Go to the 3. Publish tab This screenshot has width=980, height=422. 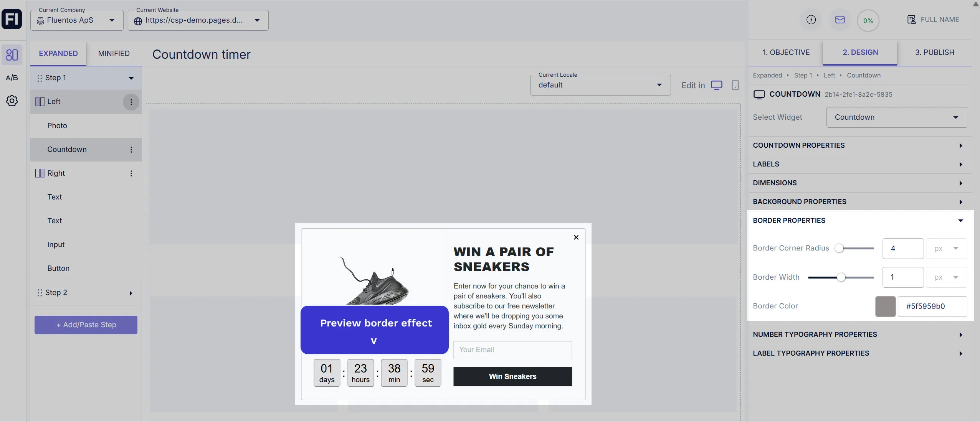click(934, 53)
